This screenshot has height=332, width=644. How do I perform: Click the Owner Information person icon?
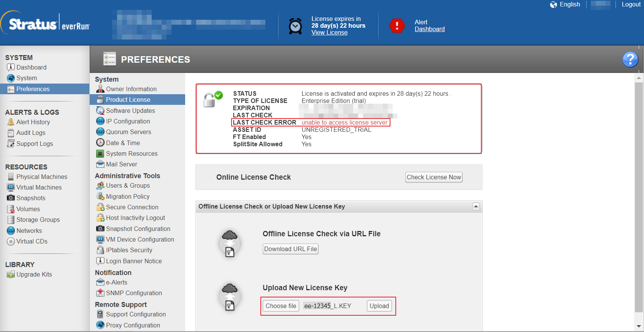tap(100, 89)
